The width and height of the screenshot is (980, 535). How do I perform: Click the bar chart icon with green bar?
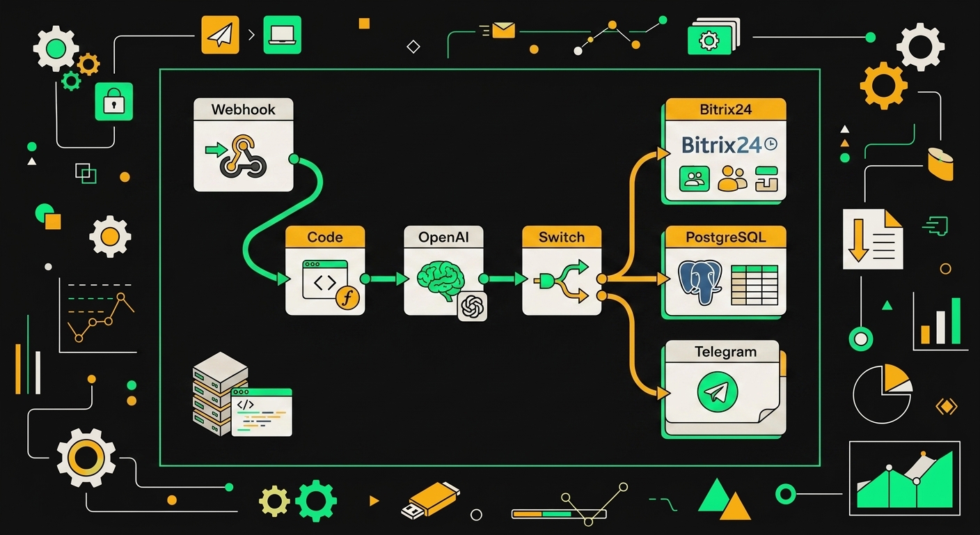click(940, 320)
